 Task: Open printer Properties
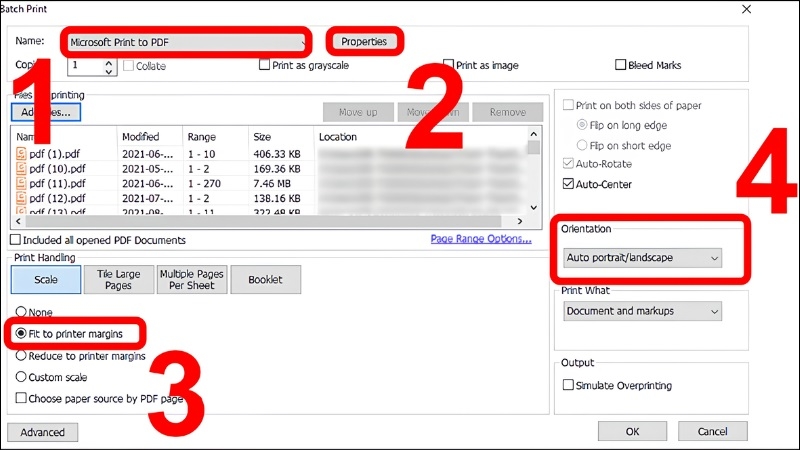364,41
